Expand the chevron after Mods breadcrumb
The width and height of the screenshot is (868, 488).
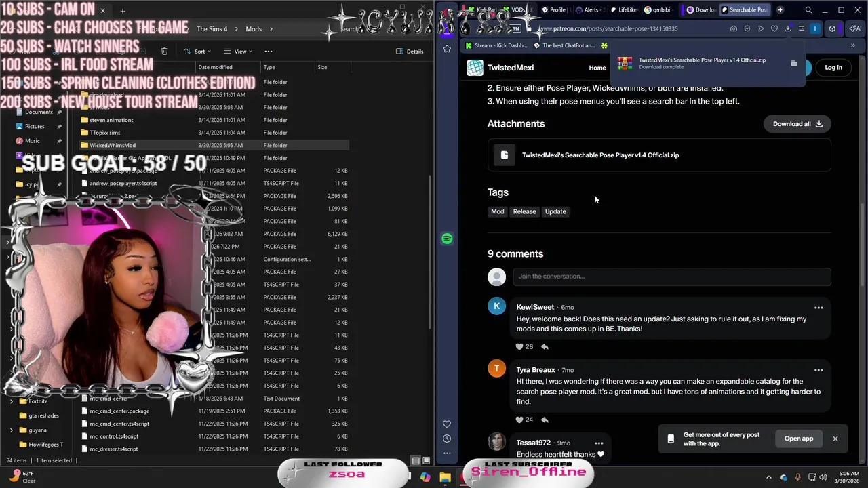(x=271, y=29)
